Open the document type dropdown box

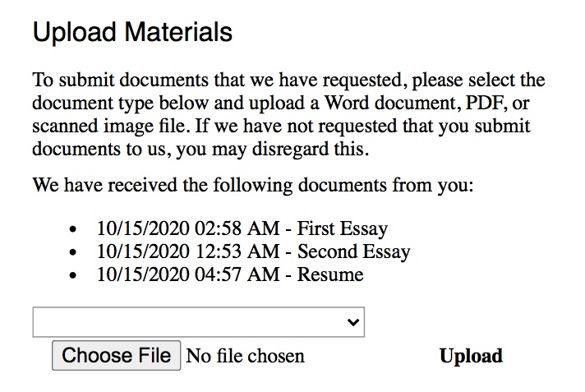[199, 322]
